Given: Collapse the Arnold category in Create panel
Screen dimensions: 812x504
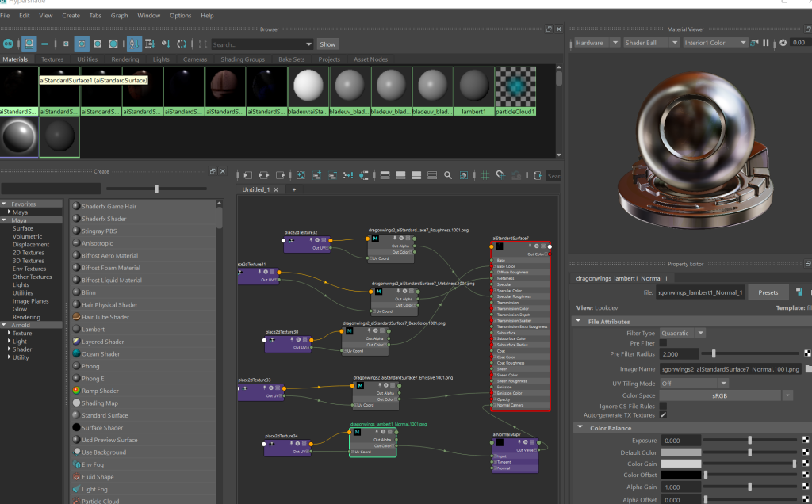Looking at the screenshot, I should tap(4, 325).
